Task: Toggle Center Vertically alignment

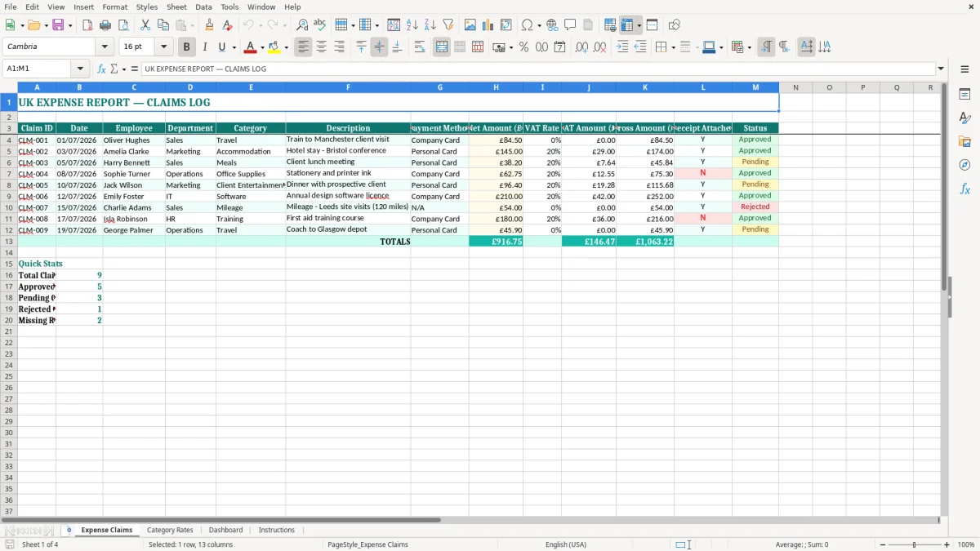Action: click(x=379, y=47)
